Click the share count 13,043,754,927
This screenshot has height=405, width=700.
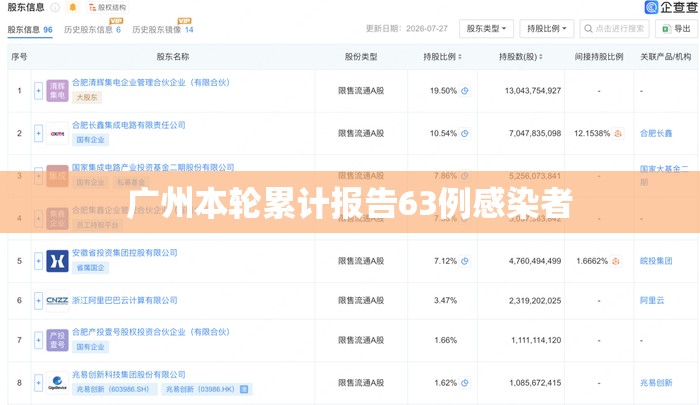pyautogui.click(x=533, y=91)
